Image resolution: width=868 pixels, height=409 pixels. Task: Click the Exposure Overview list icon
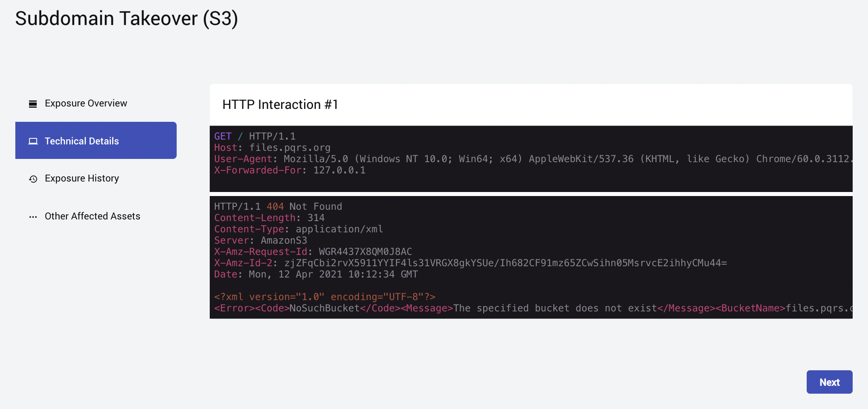pos(33,104)
